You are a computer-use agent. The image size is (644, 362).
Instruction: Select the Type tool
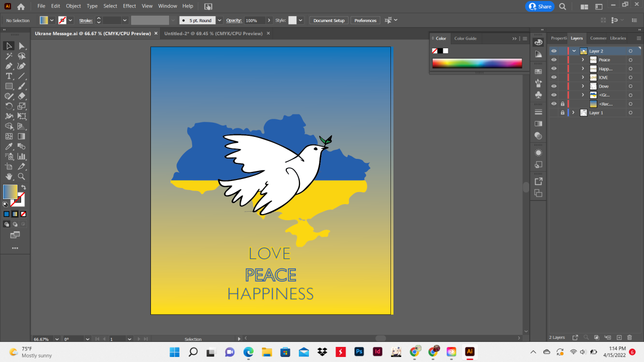click(x=9, y=76)
